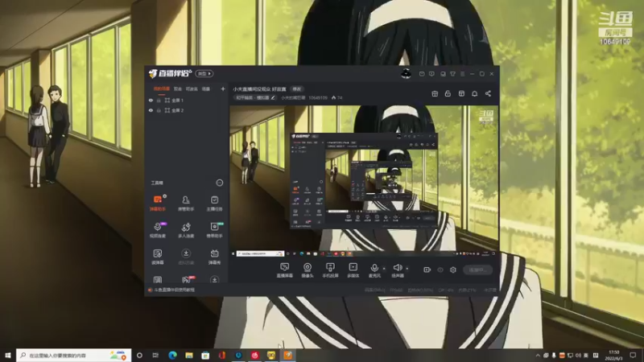
Task: Select the 全屏 2 source row
Action: click(x=187, y=110)
